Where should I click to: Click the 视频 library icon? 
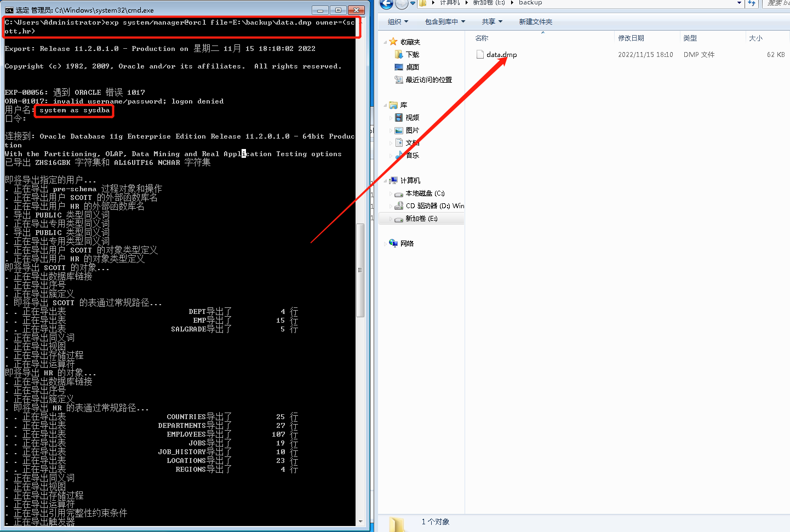399,117
